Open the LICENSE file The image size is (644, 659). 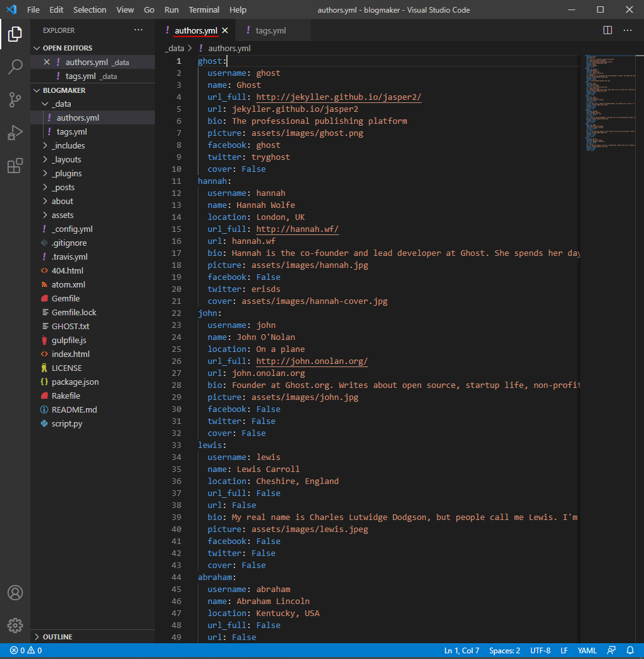click(92, 368)
